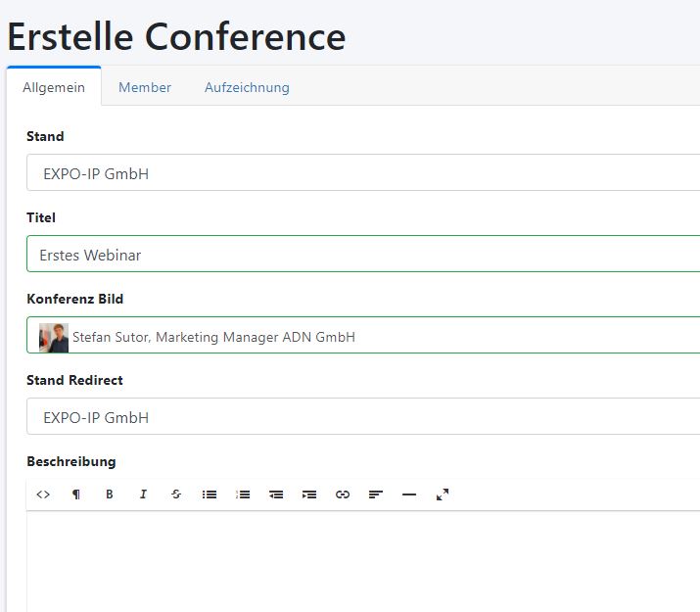Insert a horizontal line in editor
700x612 pixels.
coord(409,494)
